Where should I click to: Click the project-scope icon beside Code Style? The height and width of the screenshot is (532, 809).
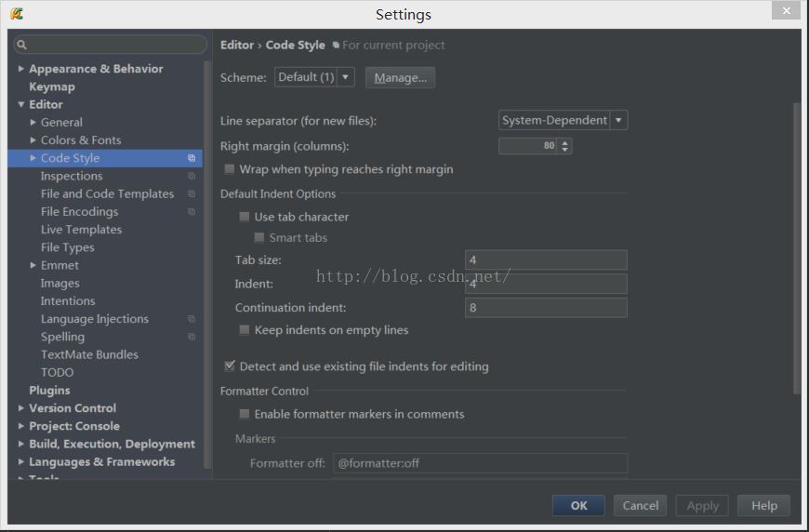click(192, 158)
